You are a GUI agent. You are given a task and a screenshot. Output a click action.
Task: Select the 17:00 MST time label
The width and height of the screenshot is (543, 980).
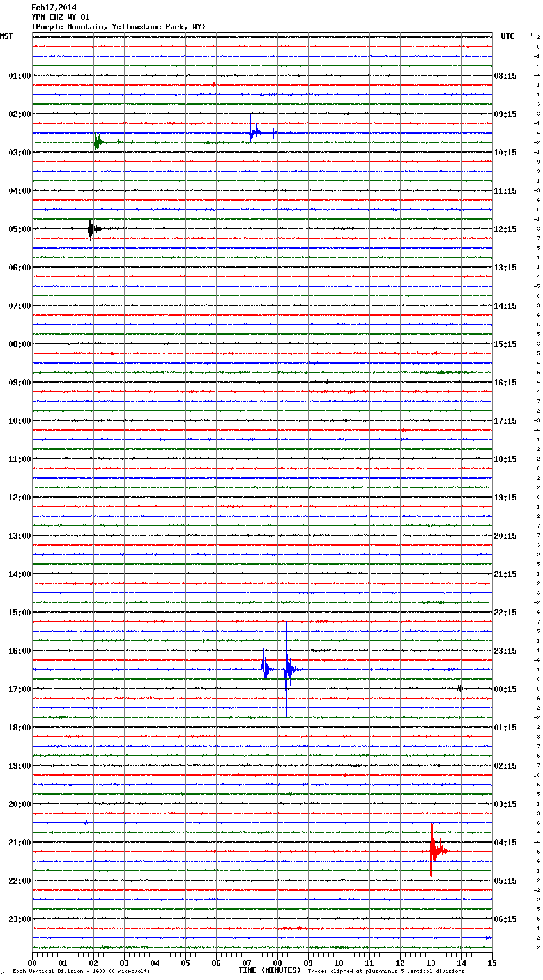pyautogui.click(x=20, y=689)
